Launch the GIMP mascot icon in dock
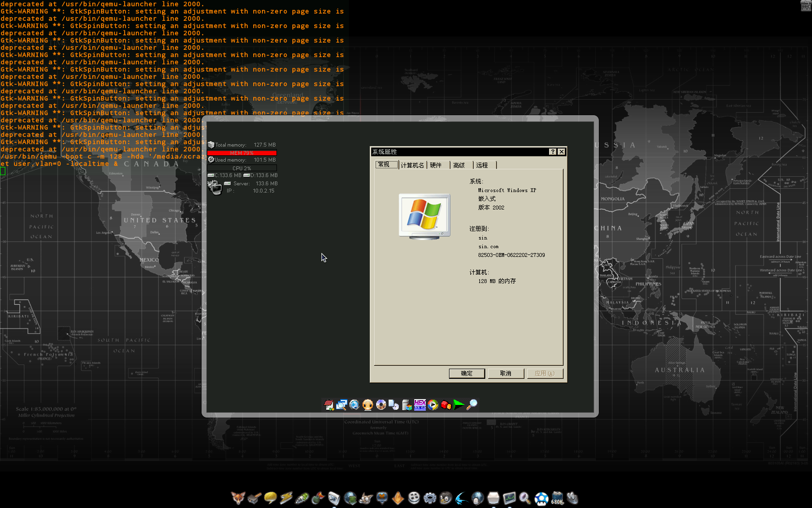The image size is (812, 508). 366,498
